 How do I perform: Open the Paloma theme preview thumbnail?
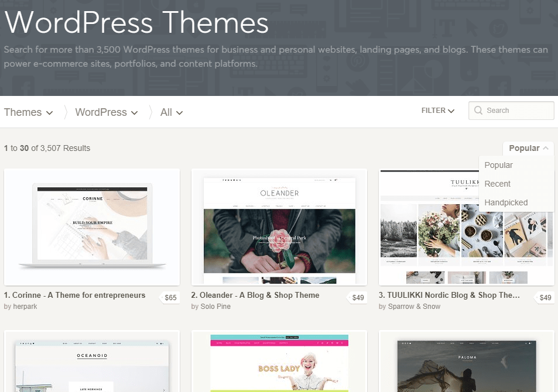(x=467, y=362)
